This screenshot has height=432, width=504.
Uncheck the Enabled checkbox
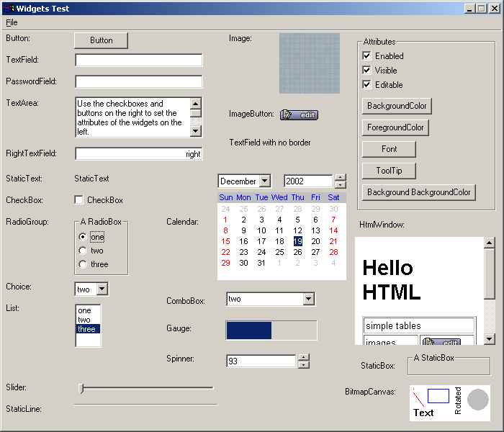click(367, 56)
